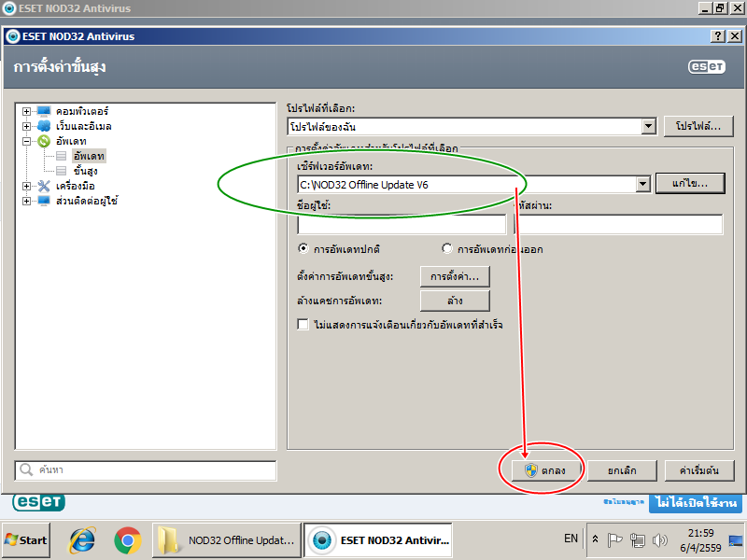Click the dialog help question mark button
Screen dimensions: 747x560
click(718, 36)
